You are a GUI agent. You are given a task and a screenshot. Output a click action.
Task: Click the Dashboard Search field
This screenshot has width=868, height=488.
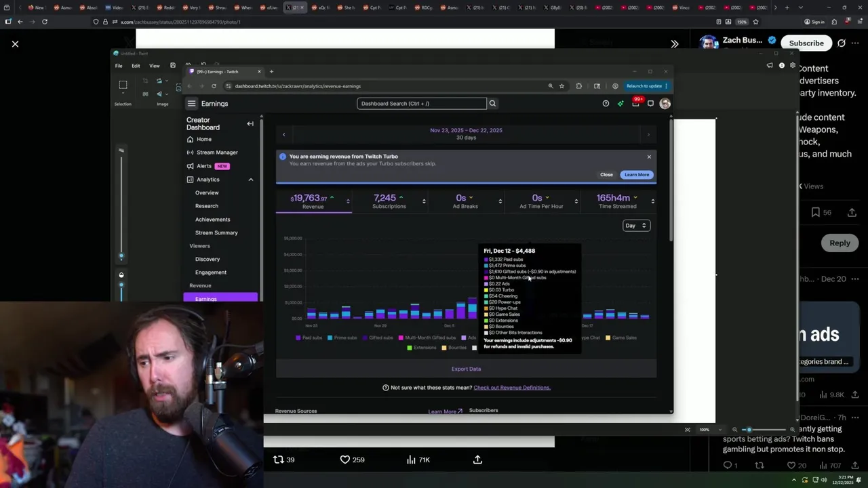pos(422,104)
